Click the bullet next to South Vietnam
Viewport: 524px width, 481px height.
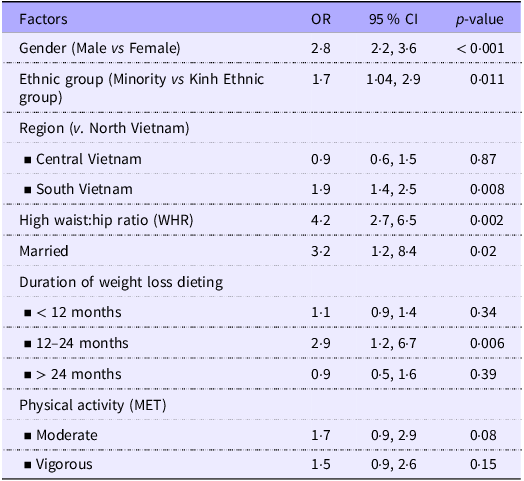point(28,190)
